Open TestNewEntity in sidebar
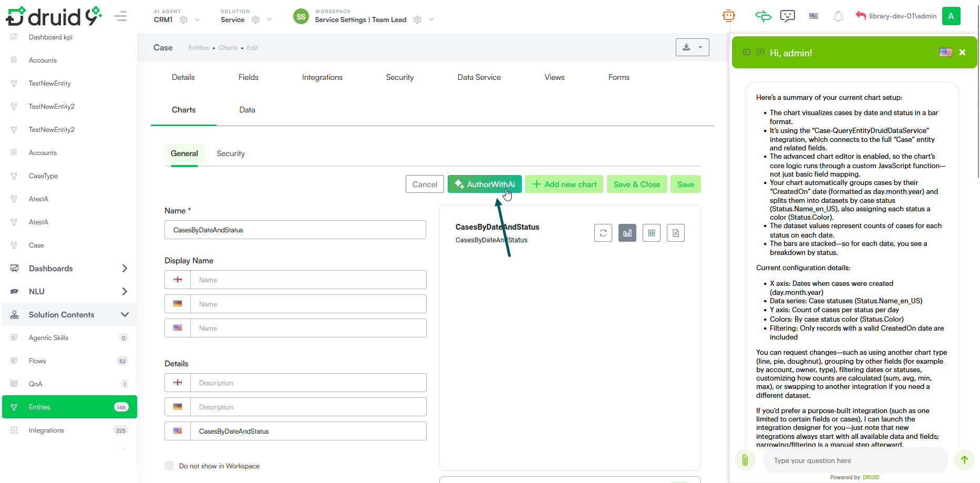980x483 pixels. [49, 84]
